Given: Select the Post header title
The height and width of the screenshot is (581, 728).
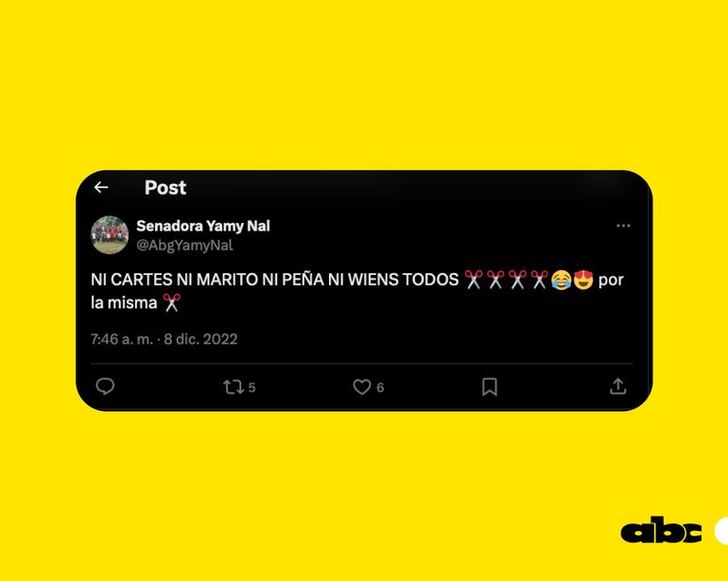Looking at the screenshot, I should [165, 187].
